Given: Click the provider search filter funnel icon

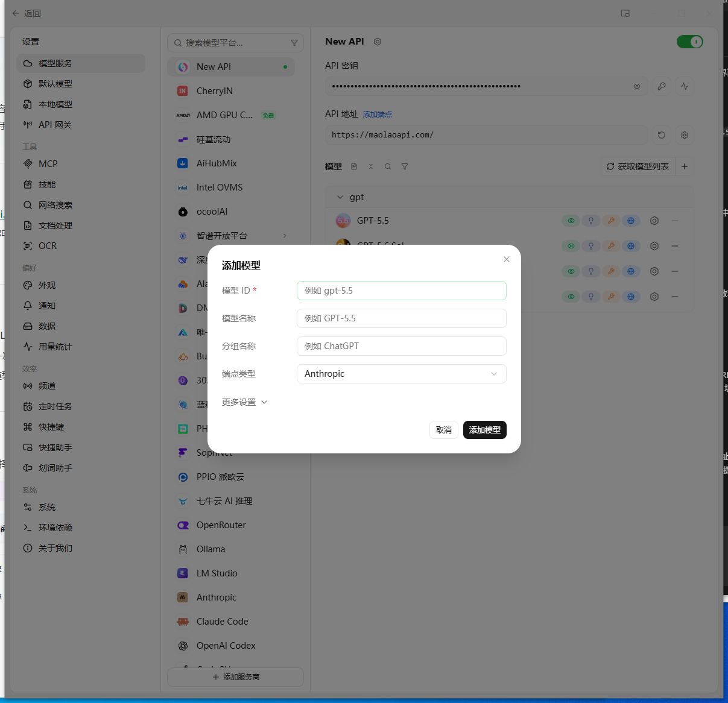Looking at the screenshot, I should (x=294, y=43).
